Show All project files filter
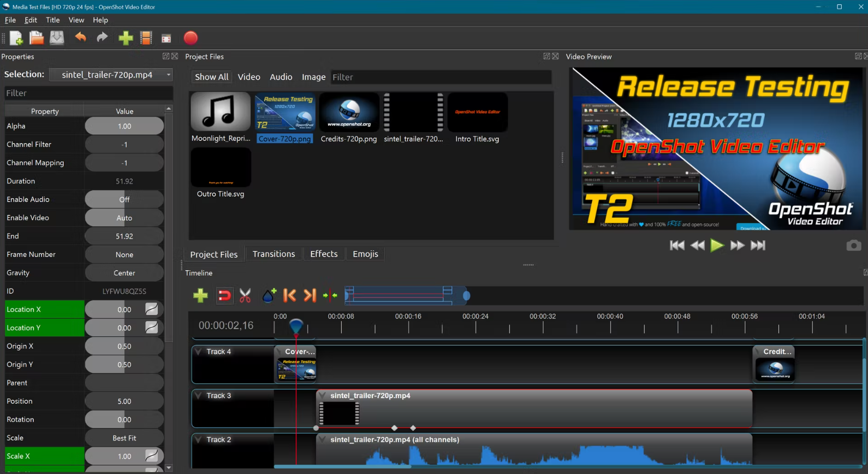868x474 pixels. pos(212,77)
